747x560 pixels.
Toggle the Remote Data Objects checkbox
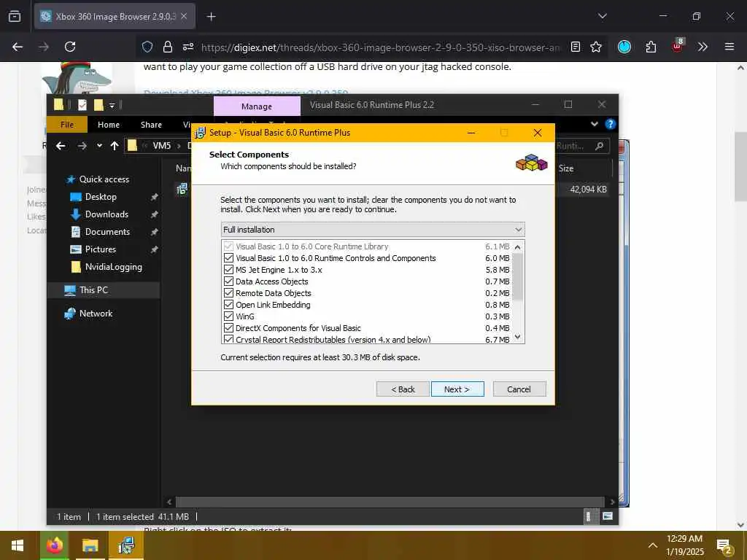228,293
